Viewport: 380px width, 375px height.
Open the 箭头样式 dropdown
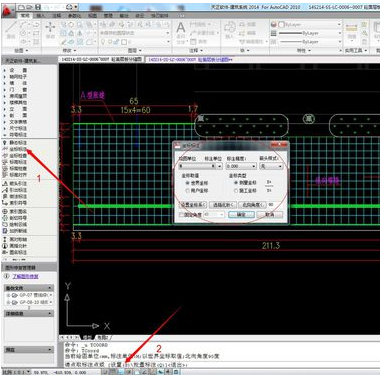click(271, 166)
